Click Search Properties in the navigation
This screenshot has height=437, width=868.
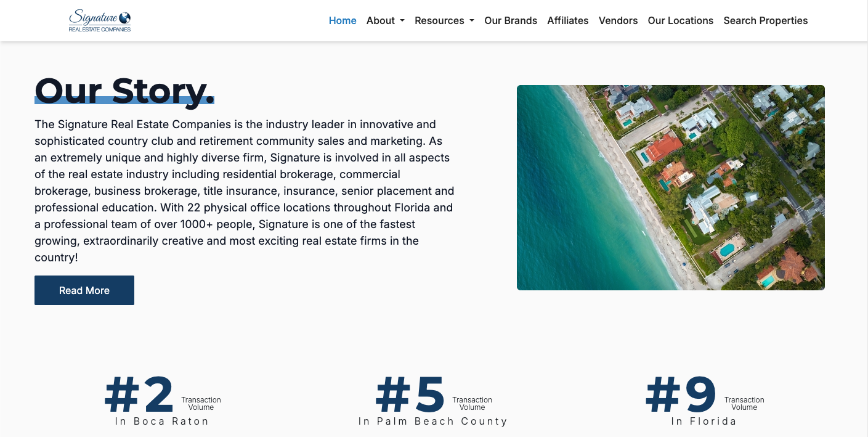click(765, 20)
